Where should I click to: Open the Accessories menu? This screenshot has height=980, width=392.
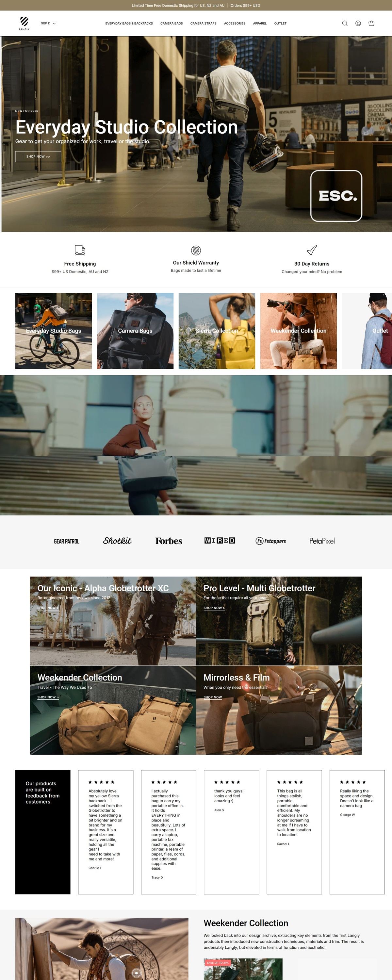(x=235, y=24)
